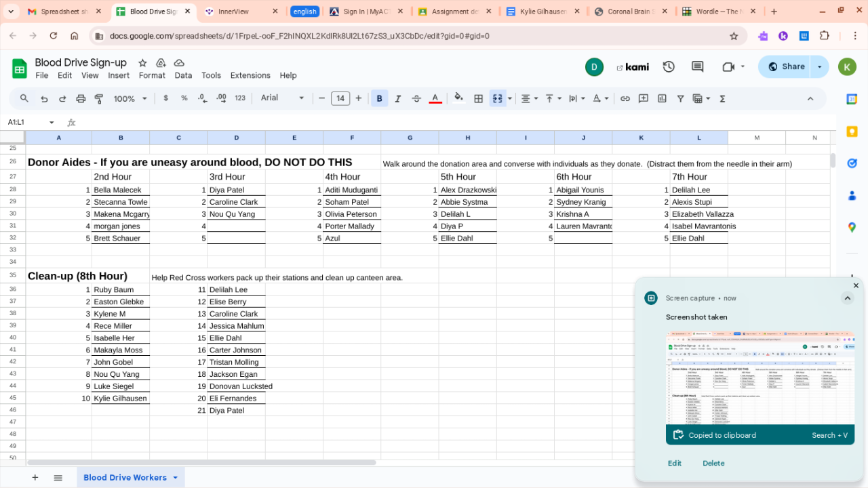Open the Extensions menu
The image size is (868, 488).
(x=250, y=75)
